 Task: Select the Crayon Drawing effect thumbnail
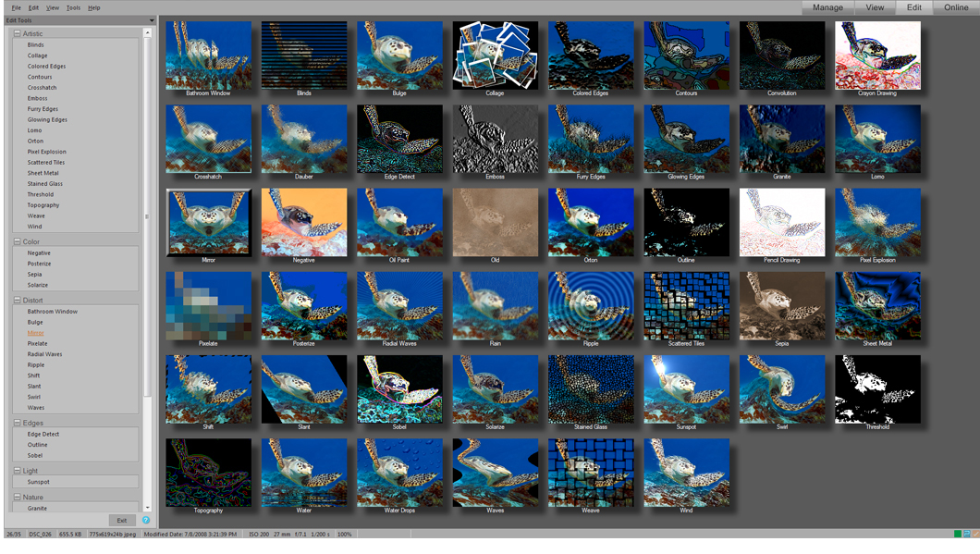click(877, 55)
